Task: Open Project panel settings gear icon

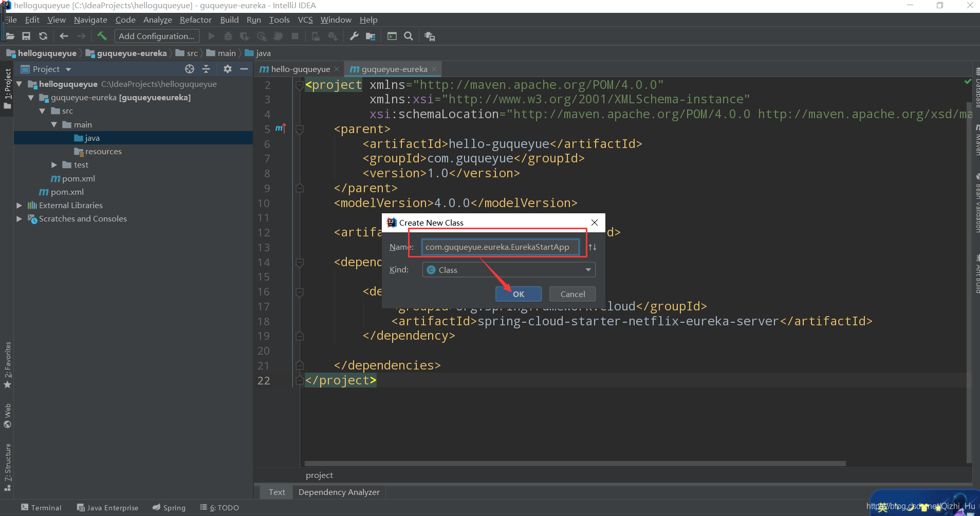Action: tap(228, 69)
